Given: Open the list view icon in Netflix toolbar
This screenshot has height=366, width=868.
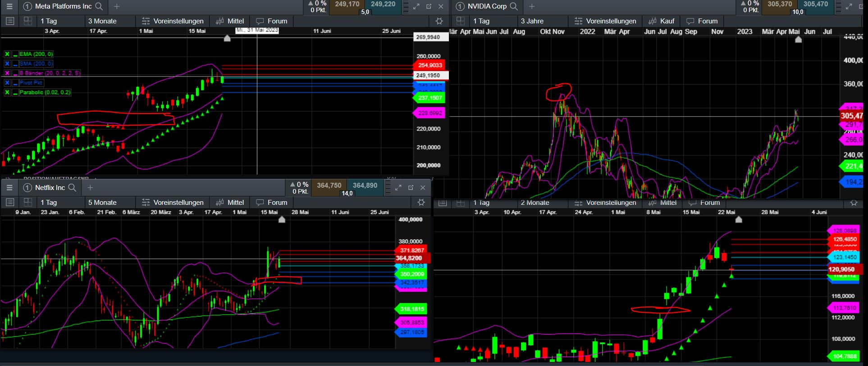Looking at the screenshot, I should pyautogui.click(x=10, y=203).
